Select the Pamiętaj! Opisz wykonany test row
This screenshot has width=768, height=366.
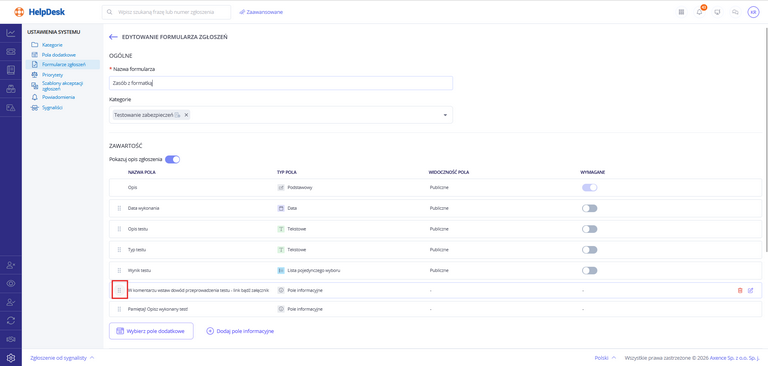(435, 309)
